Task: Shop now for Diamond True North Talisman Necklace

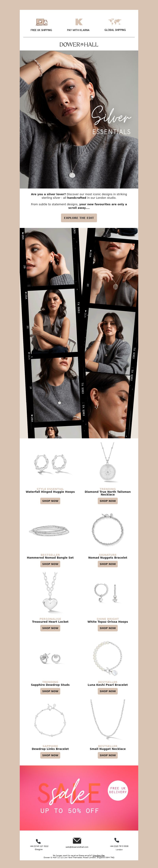Action: pos(108,501)
